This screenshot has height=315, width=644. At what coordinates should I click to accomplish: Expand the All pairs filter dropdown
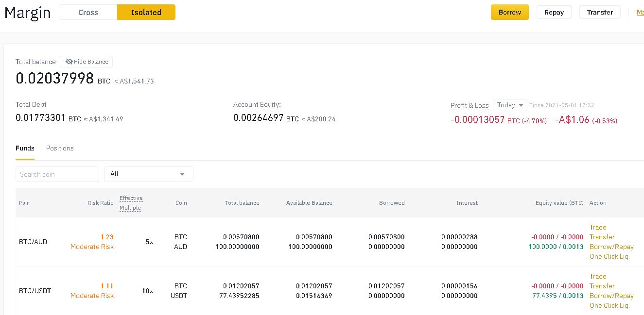tap(149, 174)
